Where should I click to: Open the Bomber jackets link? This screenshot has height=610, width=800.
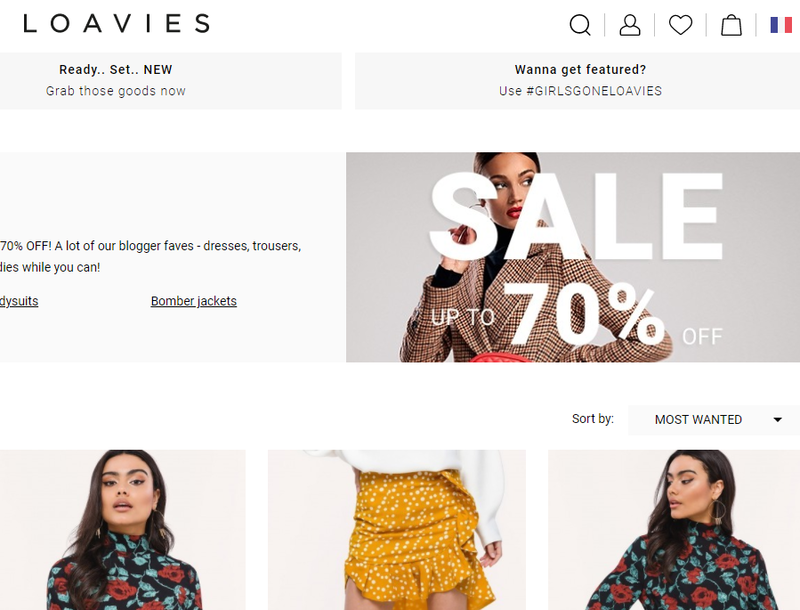click(194, 301)
